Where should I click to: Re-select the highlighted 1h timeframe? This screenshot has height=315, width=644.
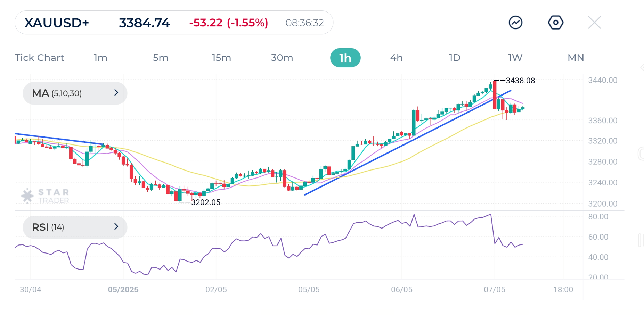[345, 58]
